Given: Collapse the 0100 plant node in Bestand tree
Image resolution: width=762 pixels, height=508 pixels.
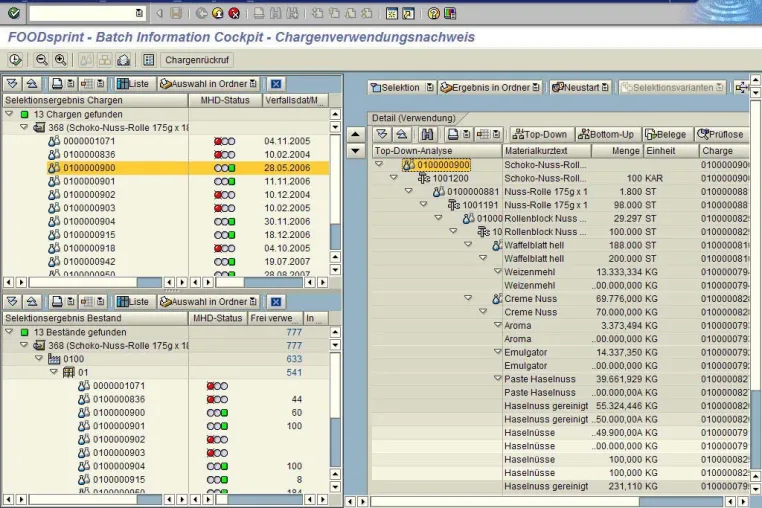Looking at the screenshot, I should (39, 358).
